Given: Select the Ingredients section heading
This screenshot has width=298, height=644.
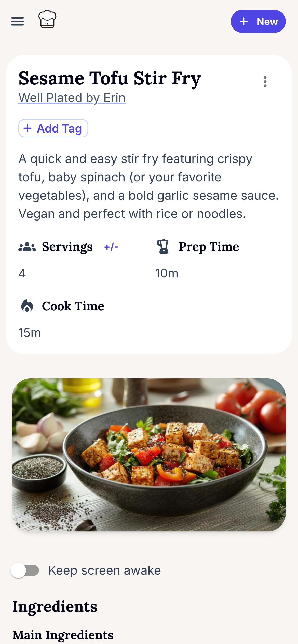Looking at the screenshot, I should [55, 607].
